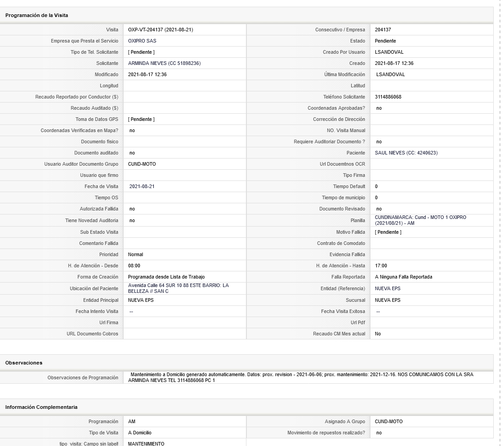Select Toma de Datos GPS [ Pendiente ] value
504x446 pixels.
(x=141, y=119)
